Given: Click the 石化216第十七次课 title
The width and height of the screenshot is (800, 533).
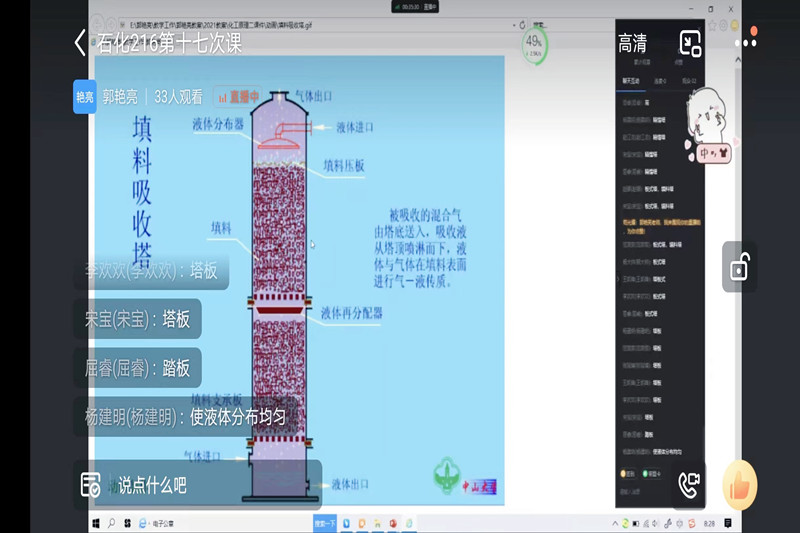Looking at the screenshot, I should click(169, 43).
